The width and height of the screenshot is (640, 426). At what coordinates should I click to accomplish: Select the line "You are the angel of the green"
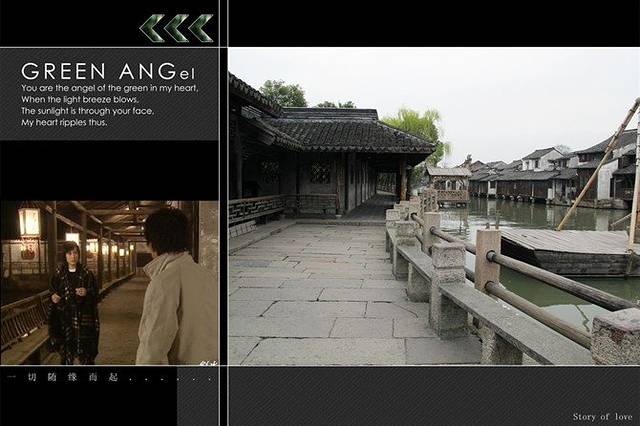pyautogui.click(x=109, y=88)
